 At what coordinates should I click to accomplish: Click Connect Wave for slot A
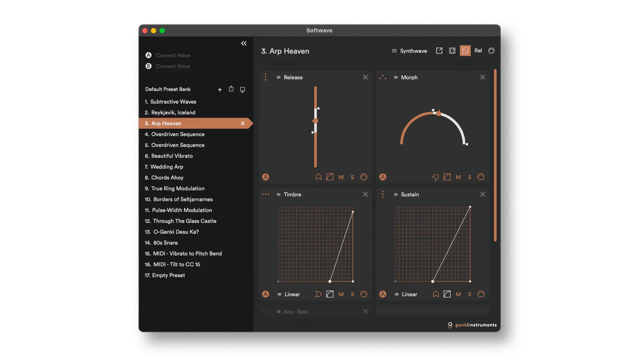point(173,56)
